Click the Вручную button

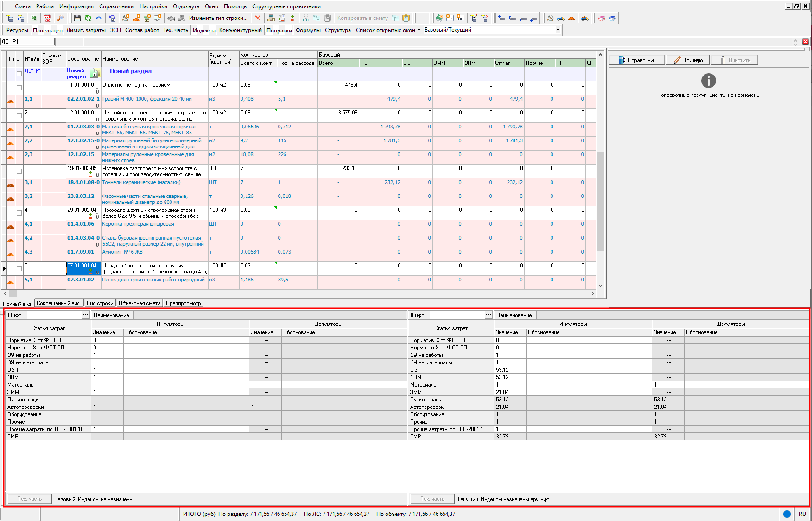point(688,60)
